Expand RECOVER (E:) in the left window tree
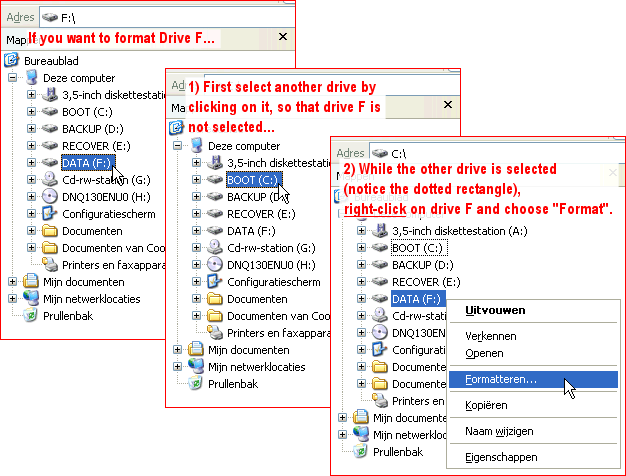626x476 pixels. (x=32, y=145)
